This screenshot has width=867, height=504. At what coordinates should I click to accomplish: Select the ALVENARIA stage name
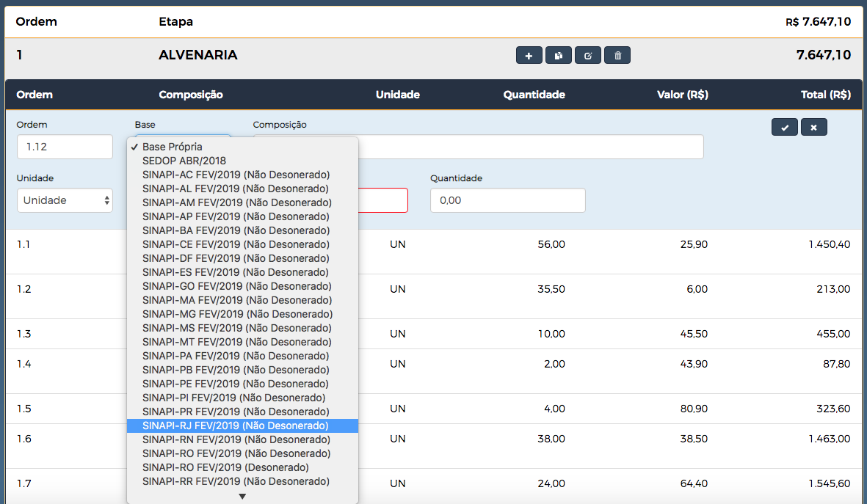click(198, 55)
